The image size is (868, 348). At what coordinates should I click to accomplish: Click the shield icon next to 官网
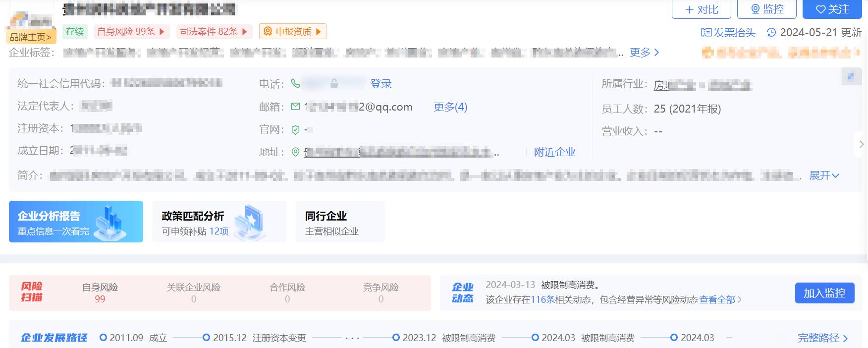295,130
